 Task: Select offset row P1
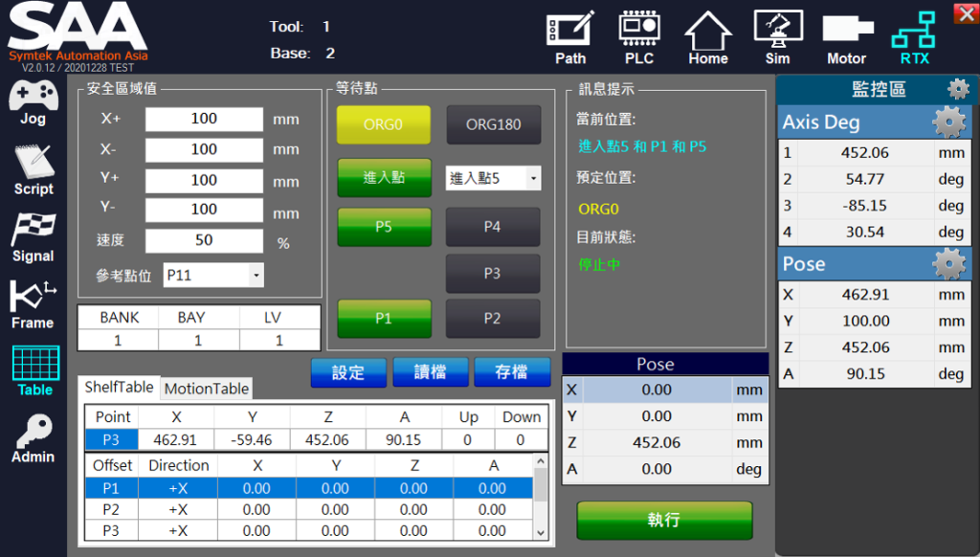(x=309, y=488)
